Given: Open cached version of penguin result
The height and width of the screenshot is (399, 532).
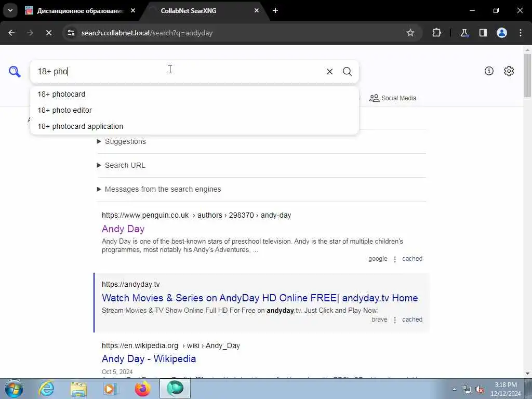Looking at the screenshot, I should tap(412, 259).
